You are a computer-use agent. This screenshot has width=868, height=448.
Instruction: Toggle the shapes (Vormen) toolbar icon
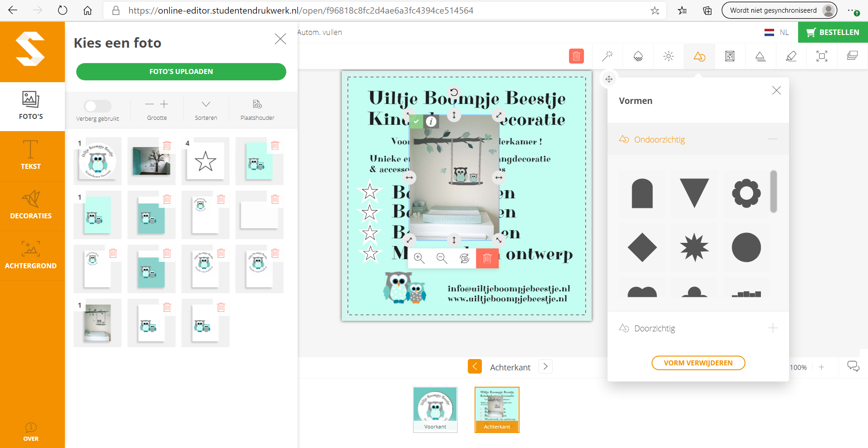pos(699,56)
